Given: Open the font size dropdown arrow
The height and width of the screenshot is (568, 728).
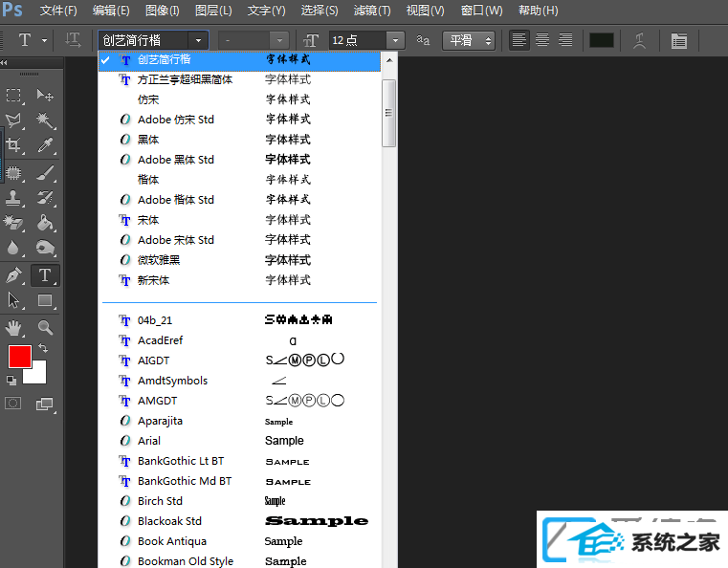Looking at the screenshot, I should [x=396, y=40].
